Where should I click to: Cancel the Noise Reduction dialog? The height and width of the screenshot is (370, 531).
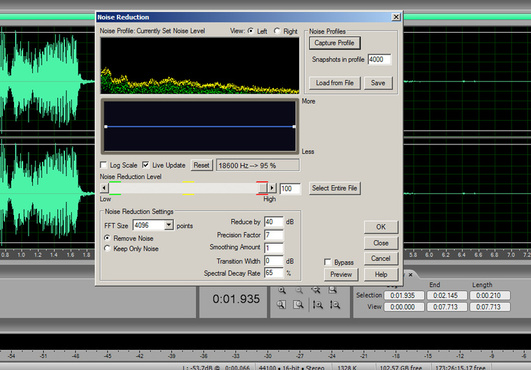coord(381,259)
